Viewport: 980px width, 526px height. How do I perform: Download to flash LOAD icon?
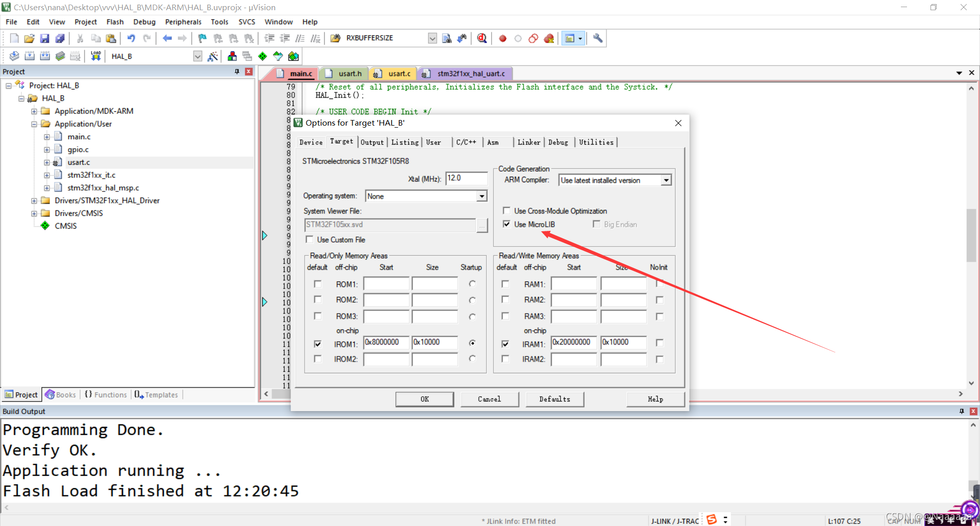[95, 56]
